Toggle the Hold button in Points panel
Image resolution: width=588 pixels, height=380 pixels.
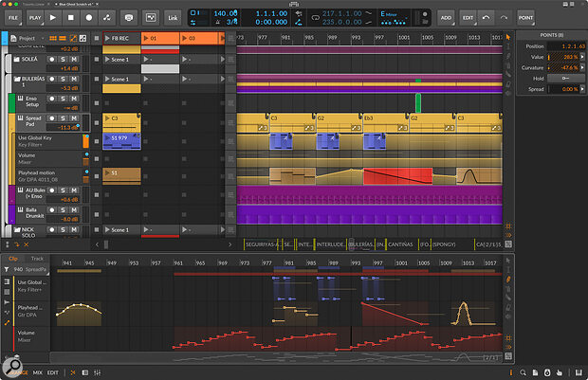[x=565, y=79]
